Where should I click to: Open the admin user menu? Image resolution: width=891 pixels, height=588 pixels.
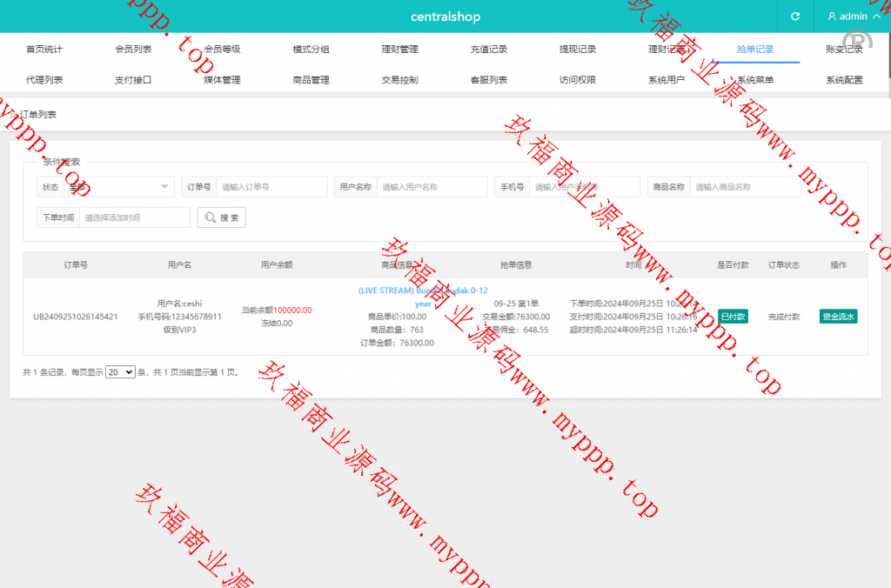click(853, 17)
